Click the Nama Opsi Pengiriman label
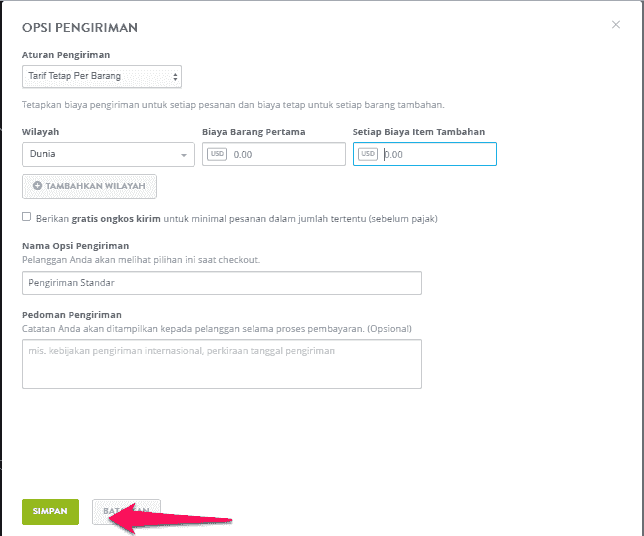This screenshot has height=536, width=644. 76,246
